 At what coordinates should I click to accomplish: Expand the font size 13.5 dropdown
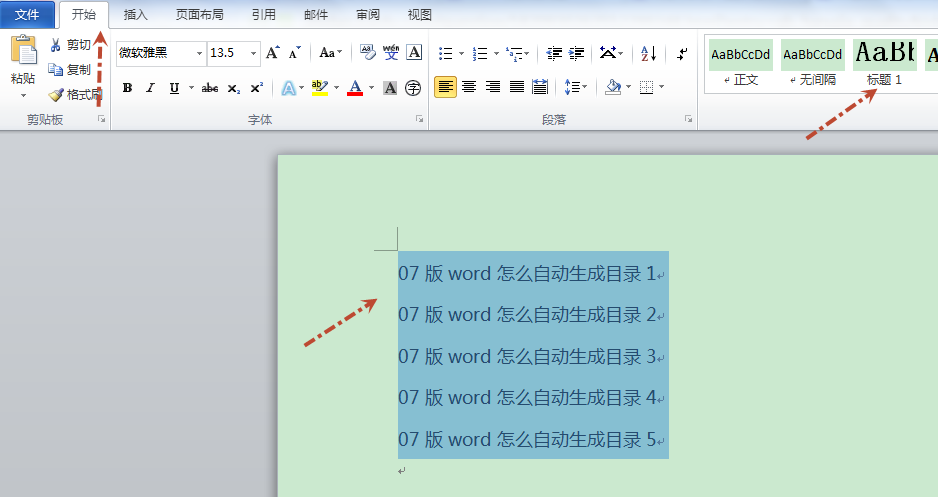253,53
